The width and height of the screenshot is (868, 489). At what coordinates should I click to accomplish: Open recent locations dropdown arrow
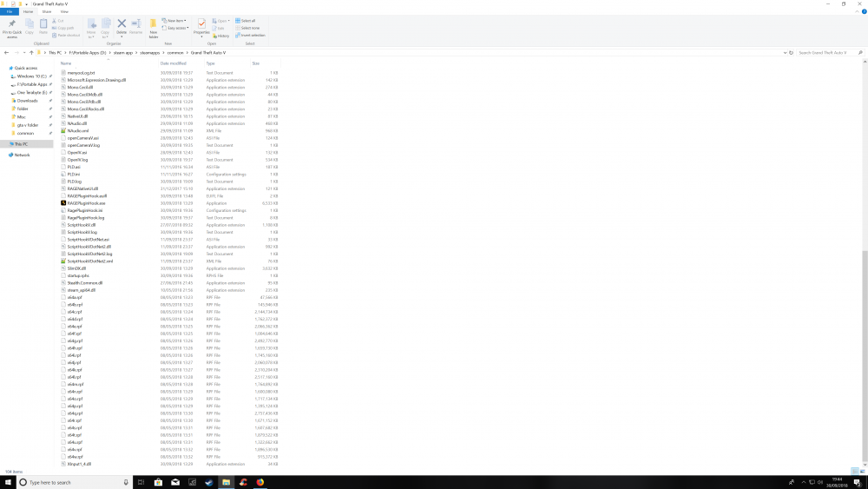[24, 53]
